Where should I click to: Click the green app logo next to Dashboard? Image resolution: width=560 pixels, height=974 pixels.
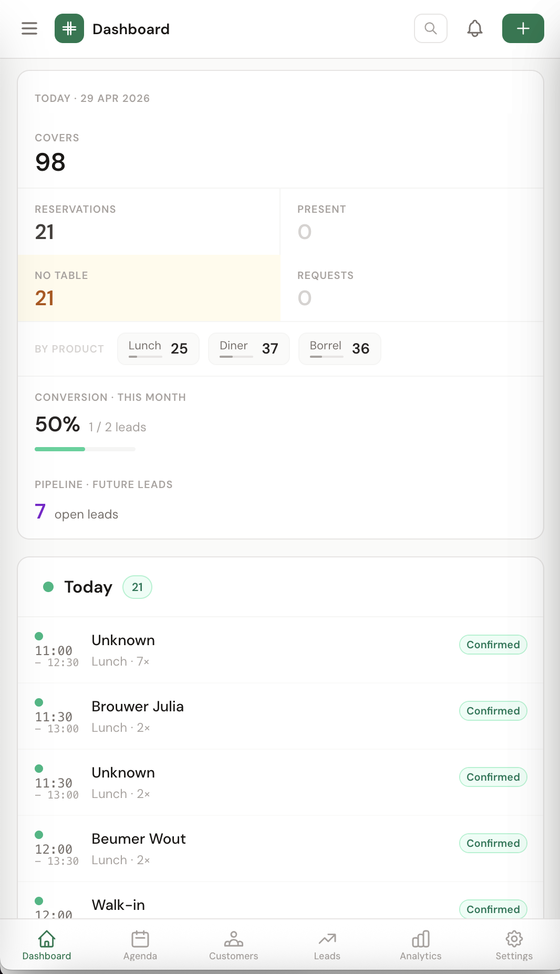click(69, 28)
